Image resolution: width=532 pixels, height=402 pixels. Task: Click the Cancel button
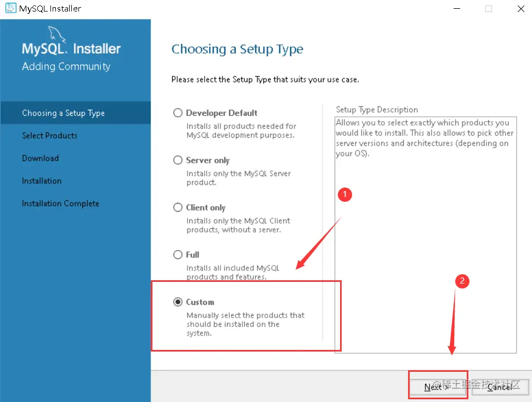[500, 387]
